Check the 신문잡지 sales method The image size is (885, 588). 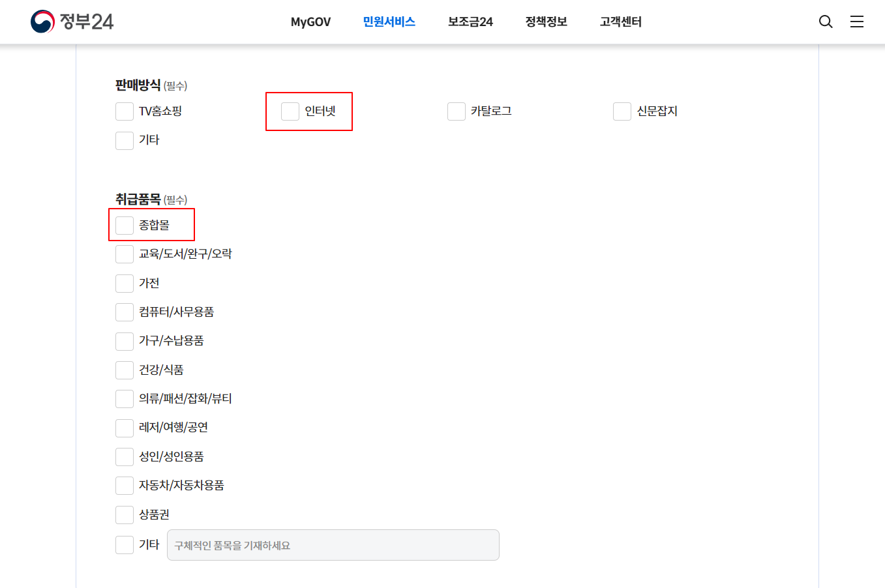click(622, 111)
